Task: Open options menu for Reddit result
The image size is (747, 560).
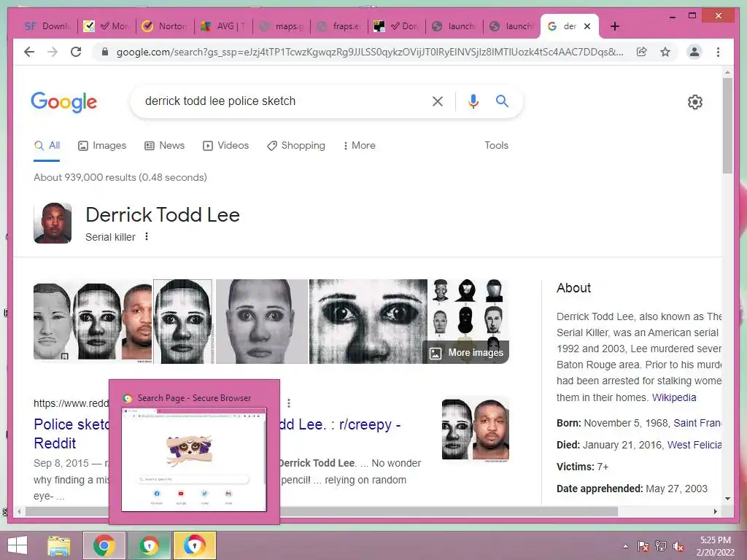Action: coord(289,402)
